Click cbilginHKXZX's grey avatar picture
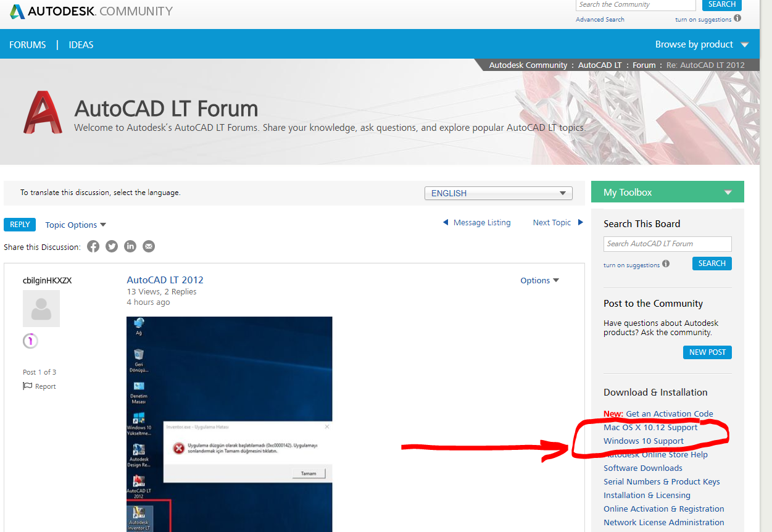772x532 pixels. point(41,309)
